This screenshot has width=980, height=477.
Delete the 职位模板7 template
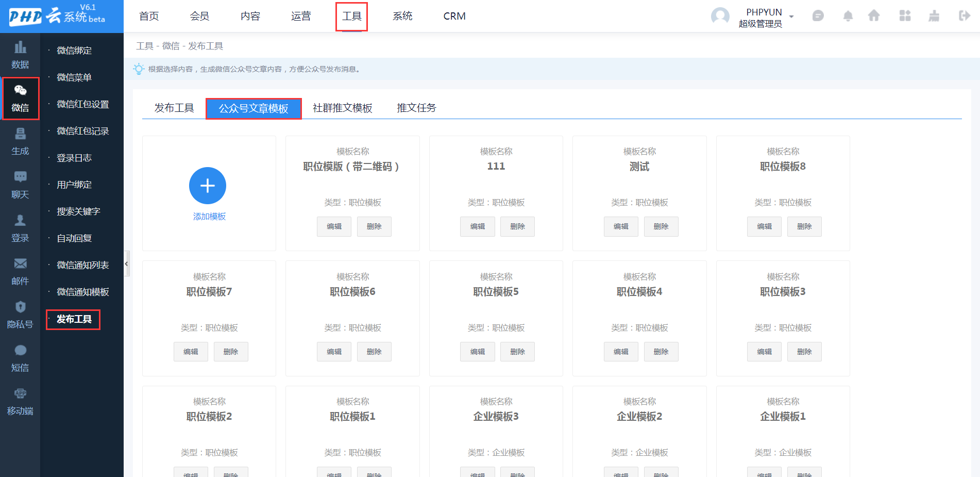(231, 352)
